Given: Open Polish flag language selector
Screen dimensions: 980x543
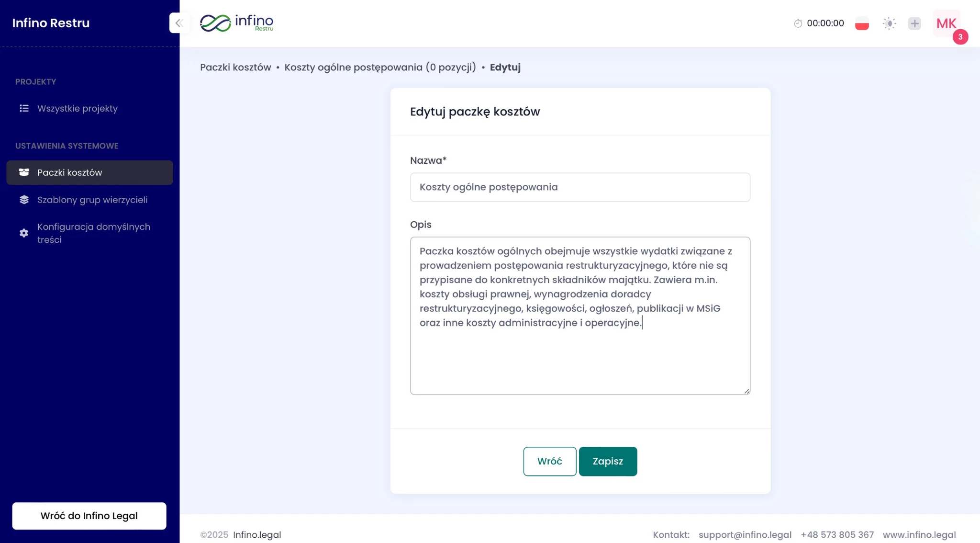Looking at the screenshot, I should pyautogui.click(x=862, y=23).
